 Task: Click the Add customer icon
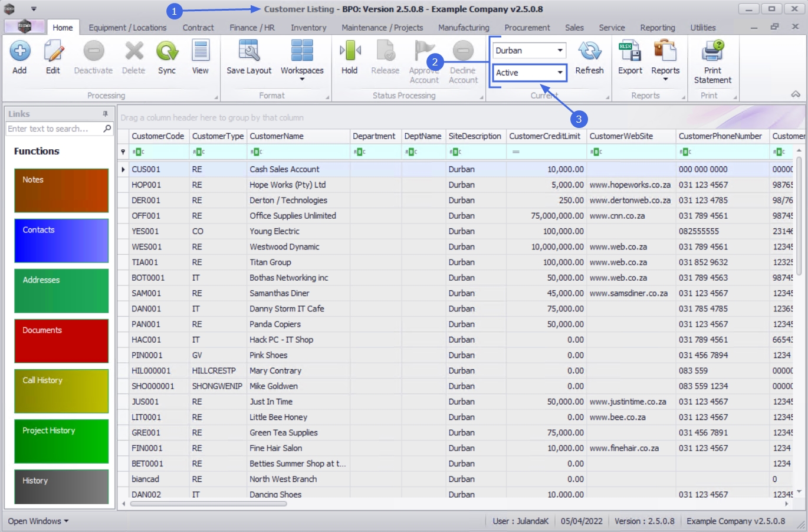point(19,52)
